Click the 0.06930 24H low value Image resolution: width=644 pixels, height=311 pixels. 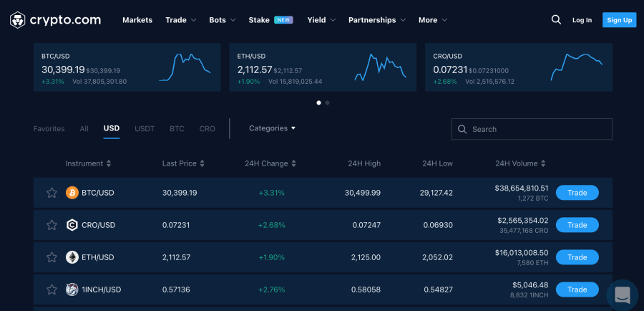click(x=438, y=225)
